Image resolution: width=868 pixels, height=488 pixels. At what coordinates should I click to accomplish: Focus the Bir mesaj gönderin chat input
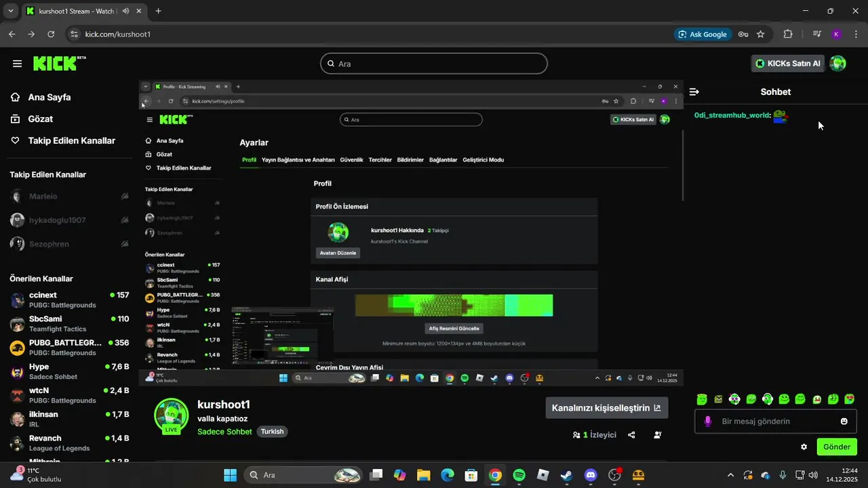coord(775,422)
